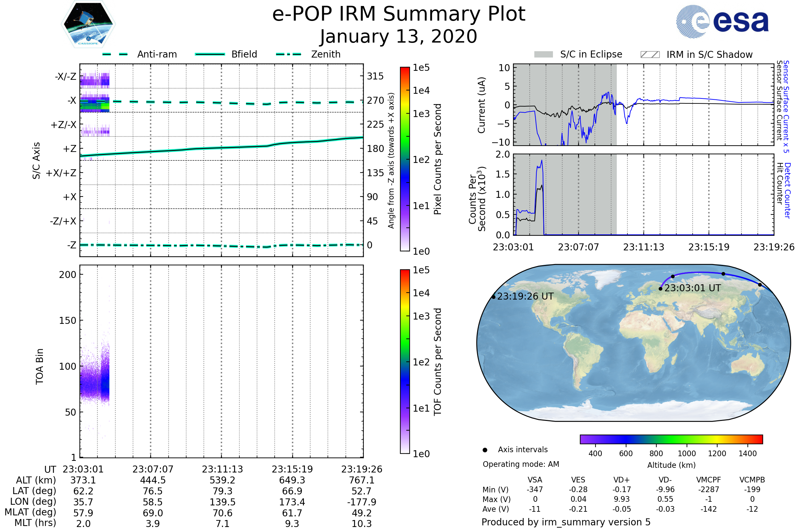The image size is (798, 532).
Task: Click the Altitude (km) horizontal colorbar
Action: click(671, 439)
